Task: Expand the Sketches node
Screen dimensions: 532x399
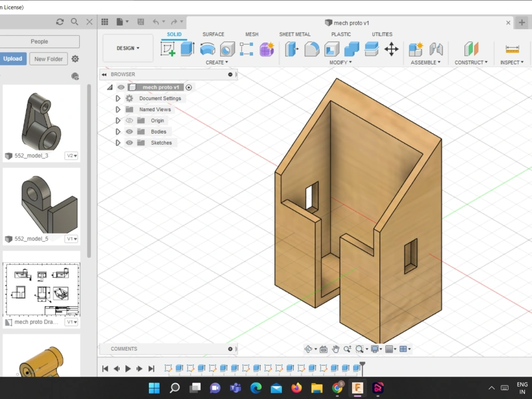Action: coord(118,143)
